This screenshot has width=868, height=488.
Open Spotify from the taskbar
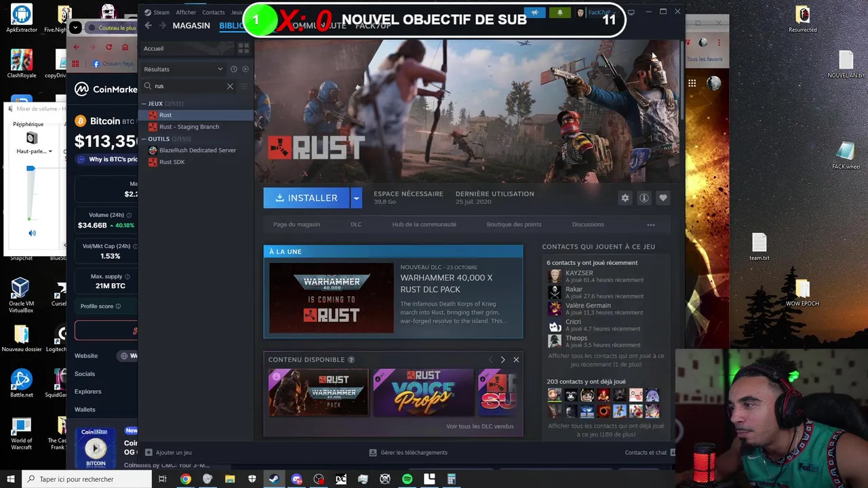coord(407,479)
